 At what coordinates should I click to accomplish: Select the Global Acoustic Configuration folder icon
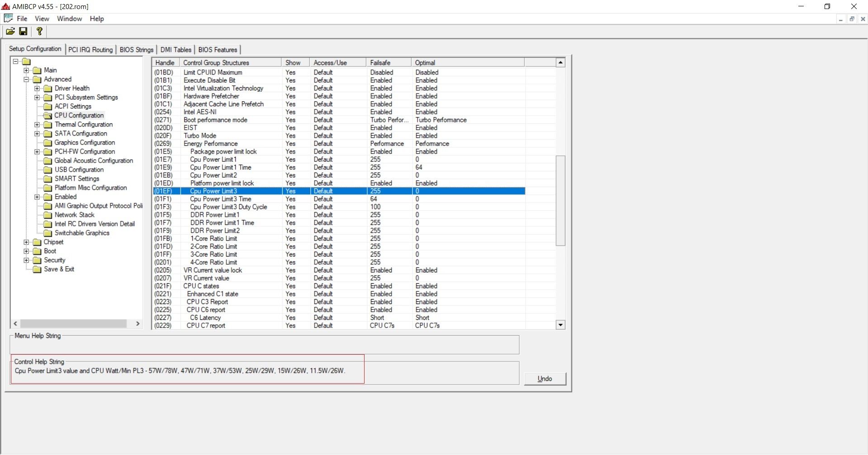(47, 160)
